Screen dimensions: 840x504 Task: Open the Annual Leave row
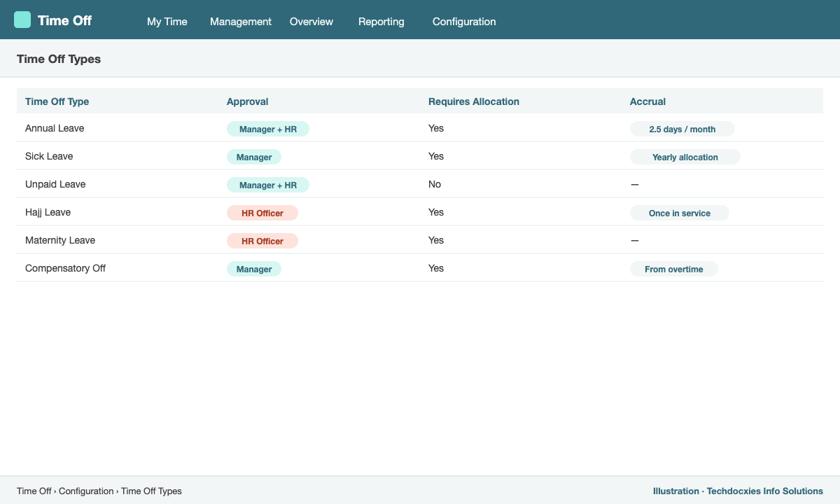420,128
